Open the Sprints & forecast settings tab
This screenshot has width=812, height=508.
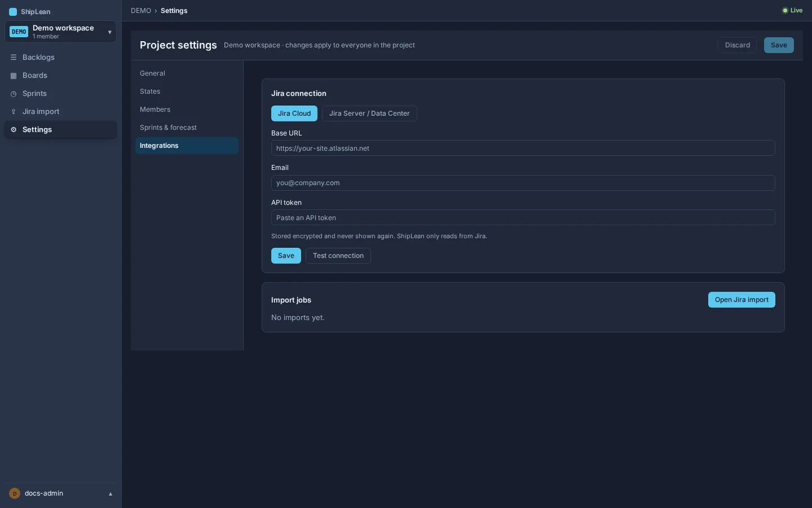point(187,128)
